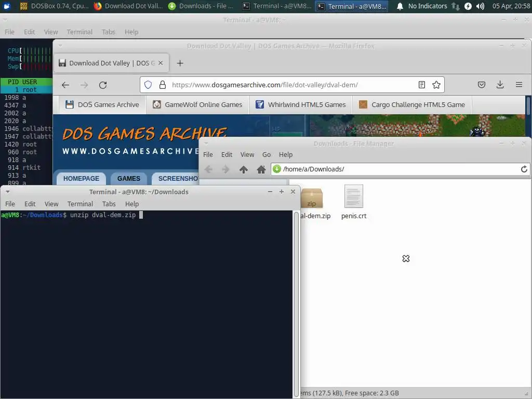Open Tabs menu in background terminal
The image size is (532, 399).
pos(108,32)
